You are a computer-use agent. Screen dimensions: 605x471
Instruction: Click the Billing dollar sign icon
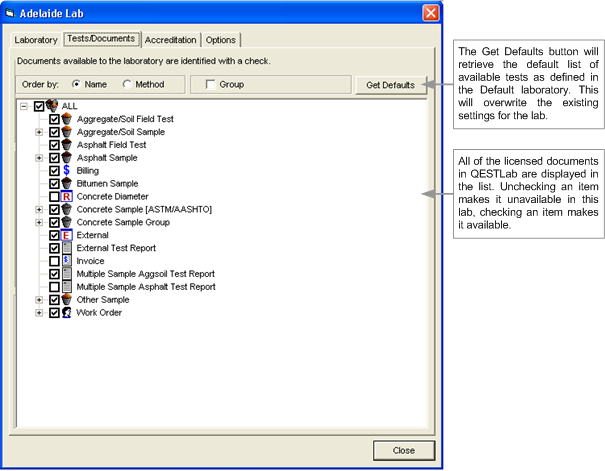[x=67, y=171]
